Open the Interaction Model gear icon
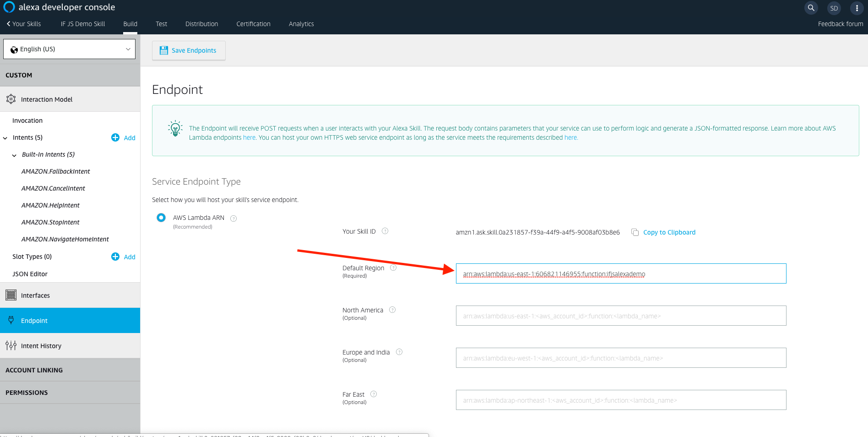Viewport: 868px width, 437px height. [11, 99]
